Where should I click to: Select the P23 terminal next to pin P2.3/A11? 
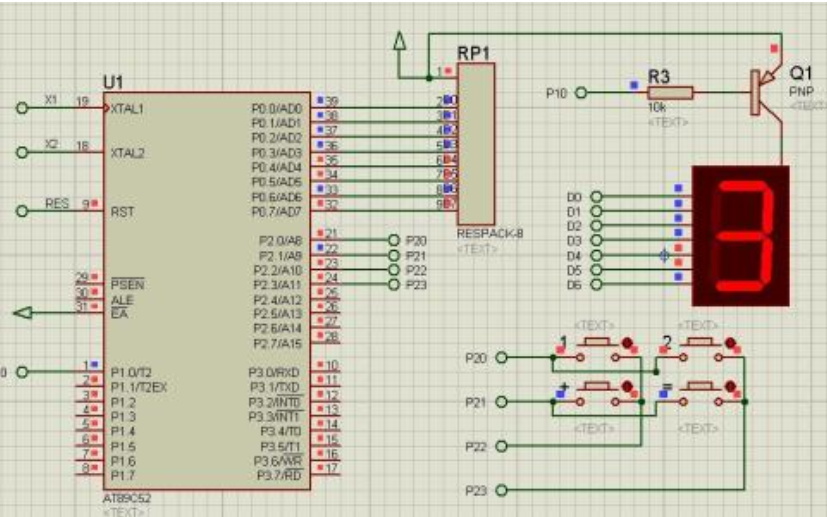point(393,284)
